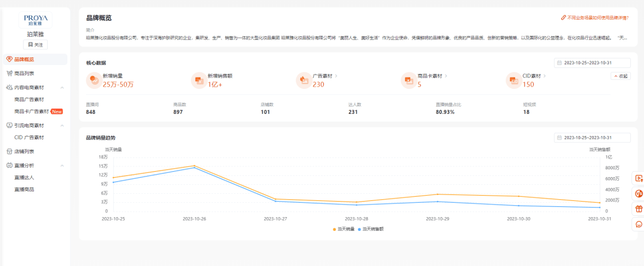Click the video upload icon on right edge
The width and height of the screenshot is (644, 266).
[639, 178]
